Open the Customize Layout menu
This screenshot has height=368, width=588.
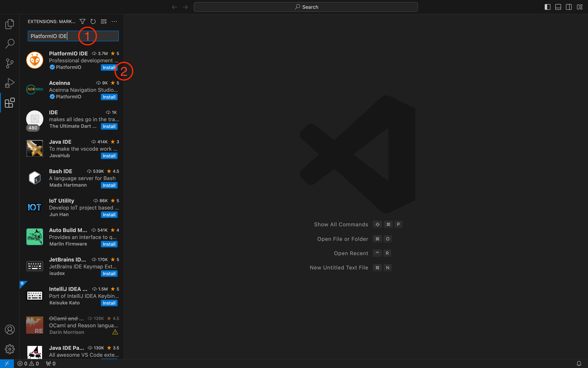coord(579,7)
